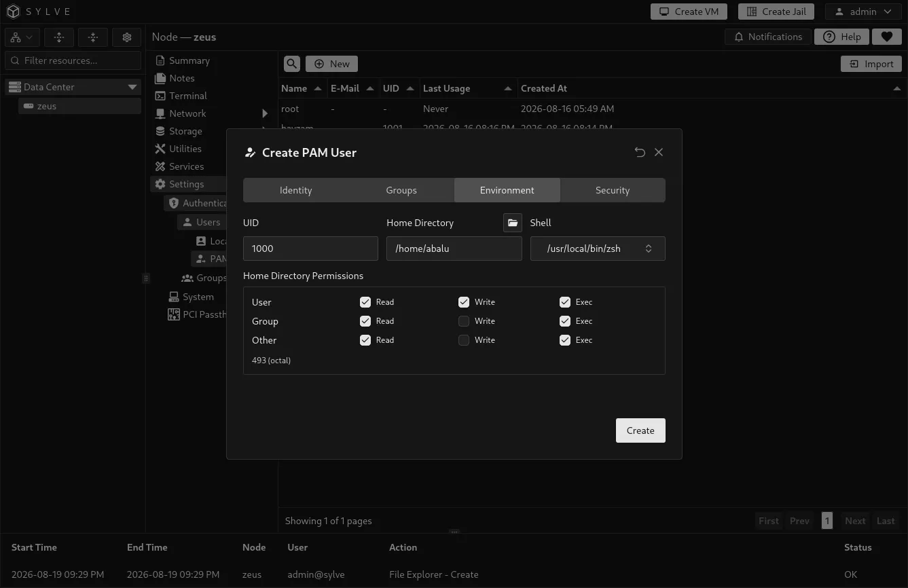908x588 pixels.
Task: Click the Create VM button
Action: pyautogui.click(x=689, y=12)
